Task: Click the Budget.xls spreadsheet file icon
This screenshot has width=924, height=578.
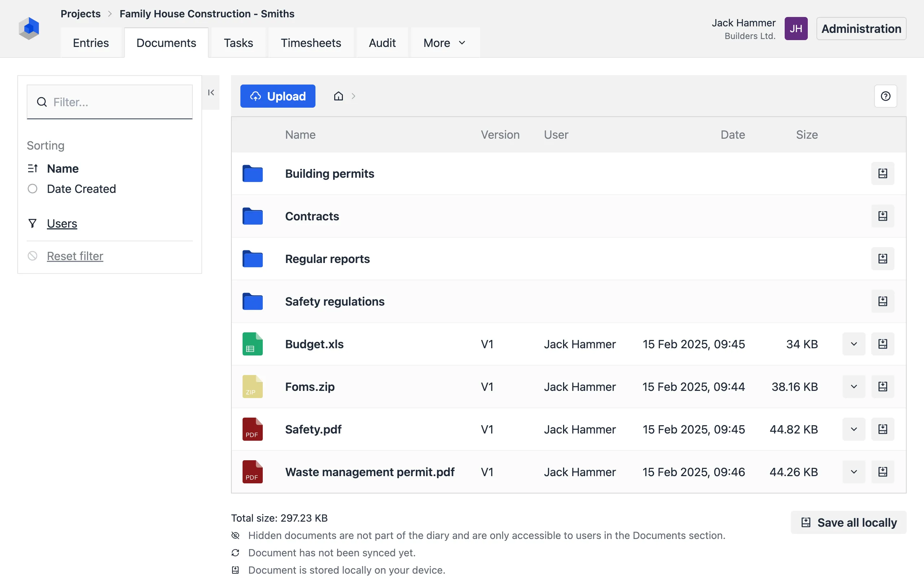Action: pyautogui.click(x=252, y=344)
